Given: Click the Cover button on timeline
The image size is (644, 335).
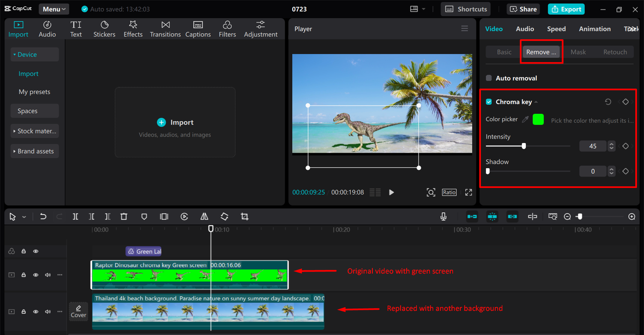Looking at the screenshot, I should click(78, 311).
